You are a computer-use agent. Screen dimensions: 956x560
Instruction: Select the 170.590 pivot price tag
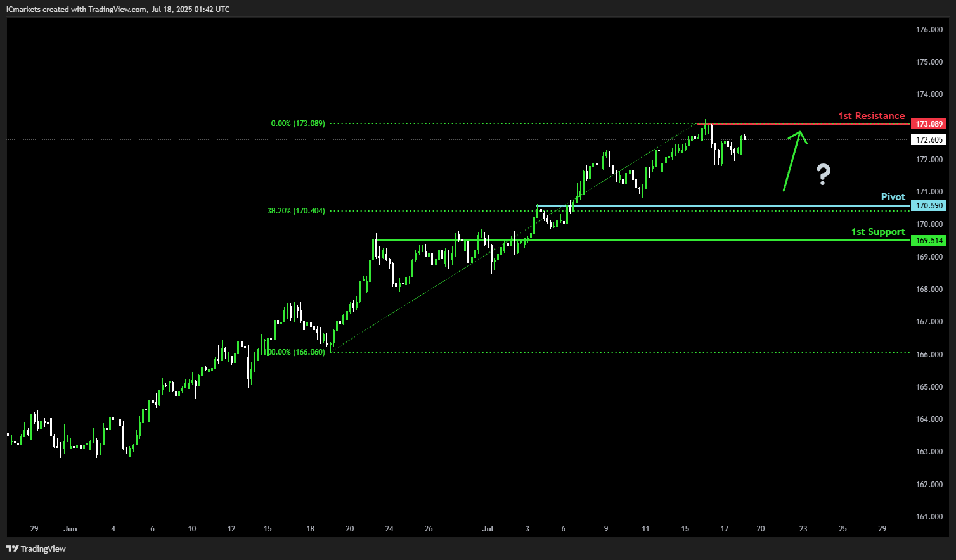[x=928, y=206]
